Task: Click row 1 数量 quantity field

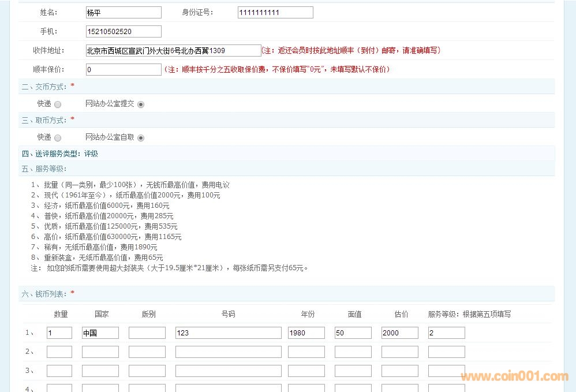Action: pos(59,333)
